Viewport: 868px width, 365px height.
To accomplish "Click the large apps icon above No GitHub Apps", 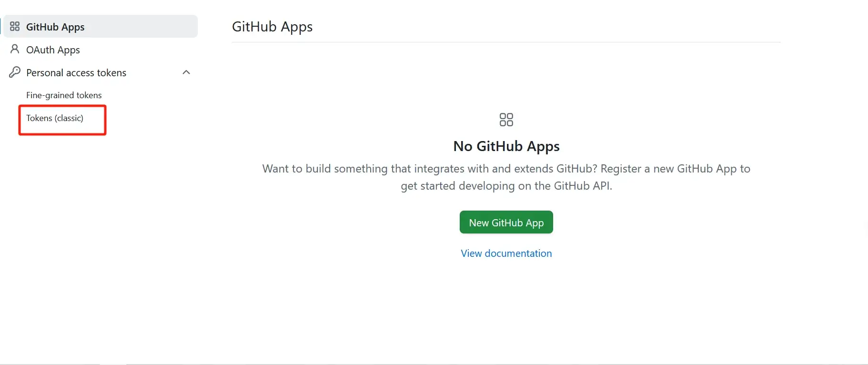I will click(506, 120).
